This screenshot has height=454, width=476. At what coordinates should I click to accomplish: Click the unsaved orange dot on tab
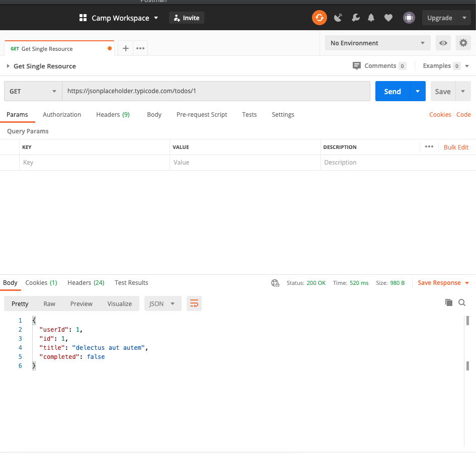pyautogui.click(x=110, y=49)
